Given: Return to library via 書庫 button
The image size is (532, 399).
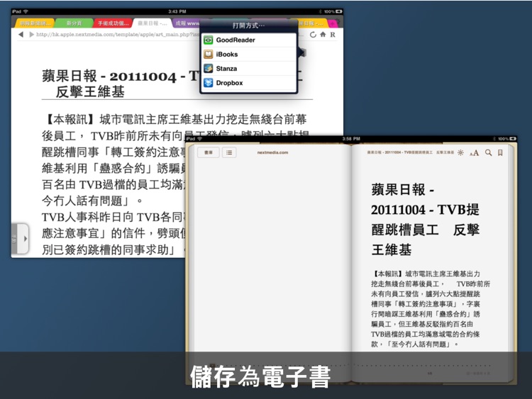Looking at the screenshot, I should pos(209,152).
